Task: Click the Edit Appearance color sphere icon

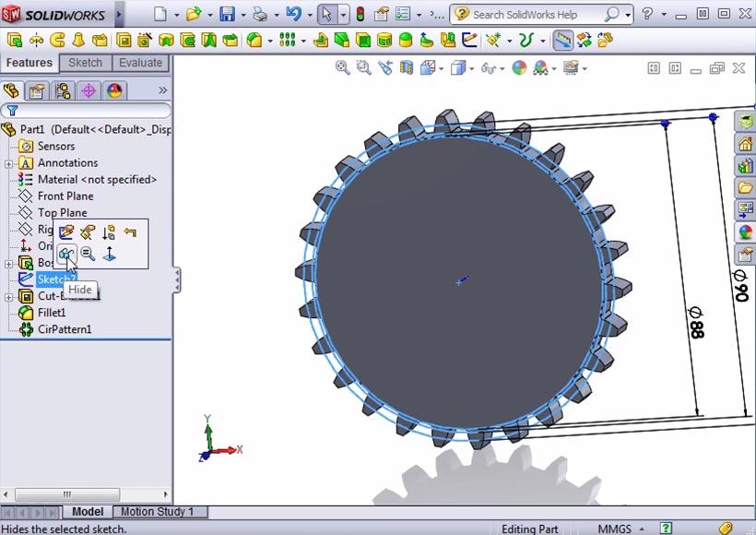Action: [x=519, y=67]
